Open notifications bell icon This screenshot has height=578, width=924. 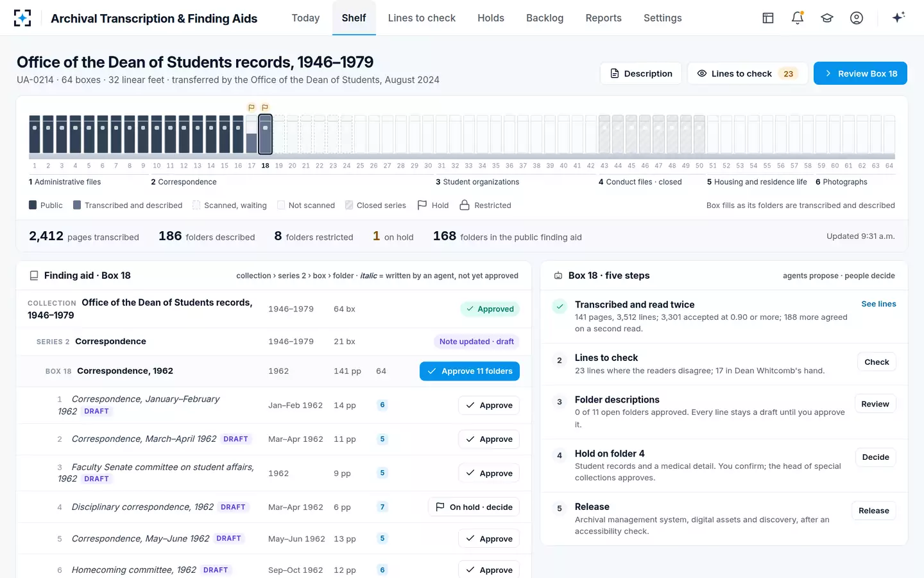798,18
